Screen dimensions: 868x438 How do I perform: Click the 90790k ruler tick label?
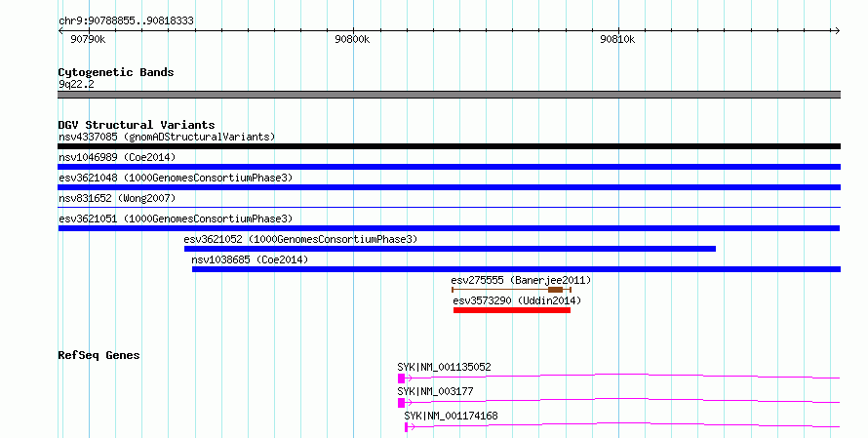[88, 39]
